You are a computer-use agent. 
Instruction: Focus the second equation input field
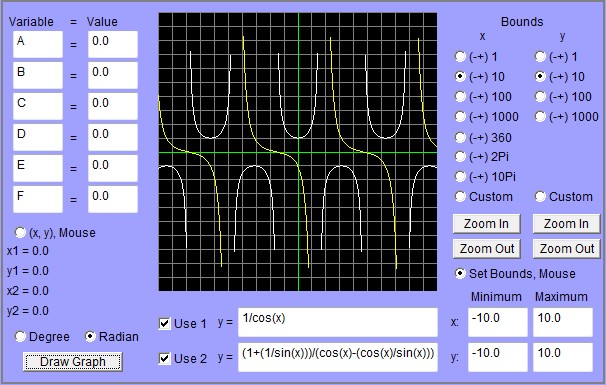click(338, 357)
